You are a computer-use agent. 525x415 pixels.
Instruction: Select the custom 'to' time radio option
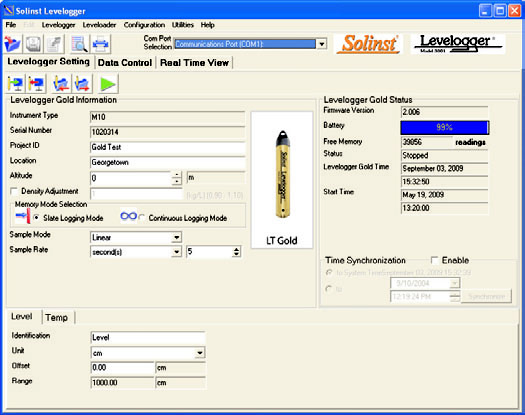click(x=329, y=288)
